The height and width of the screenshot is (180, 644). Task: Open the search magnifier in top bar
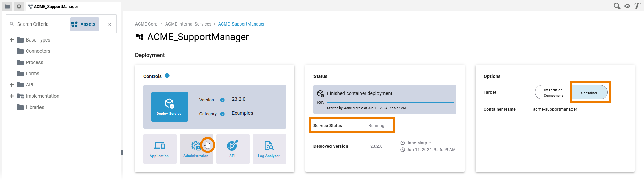click(616, 6)
